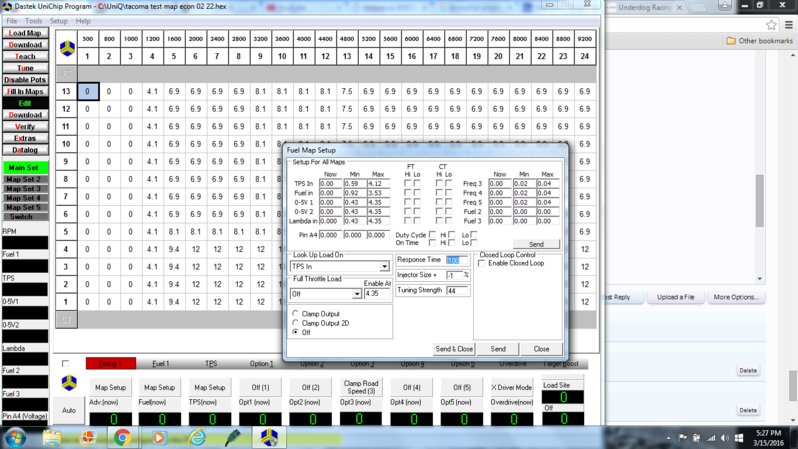Click the Tuning Strength input field

[458, 291]
